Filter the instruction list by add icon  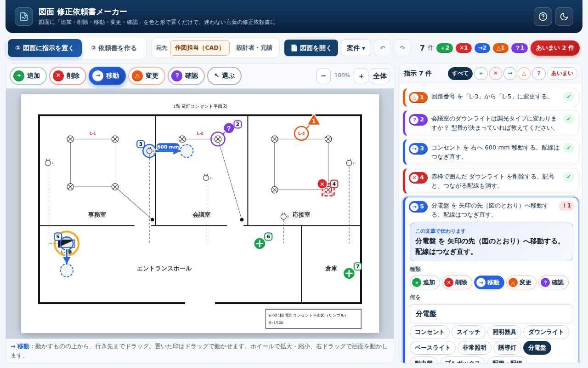pyautogui.click(x=481, y=74)
